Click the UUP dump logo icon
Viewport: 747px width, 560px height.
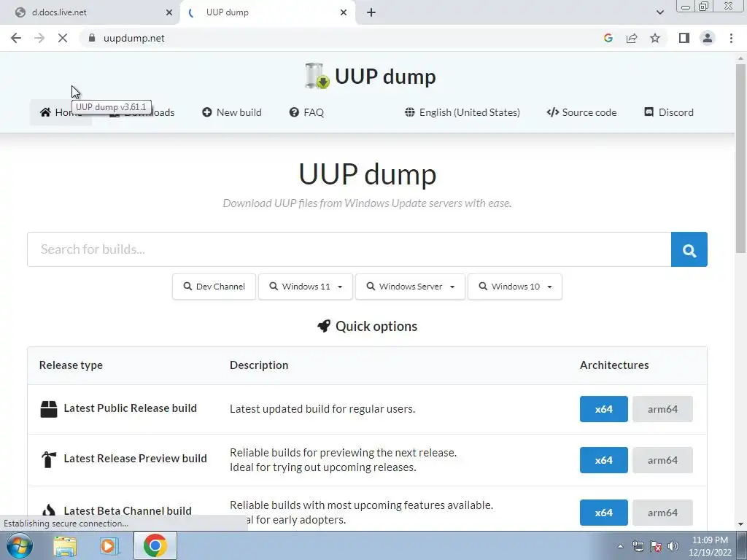317,76
